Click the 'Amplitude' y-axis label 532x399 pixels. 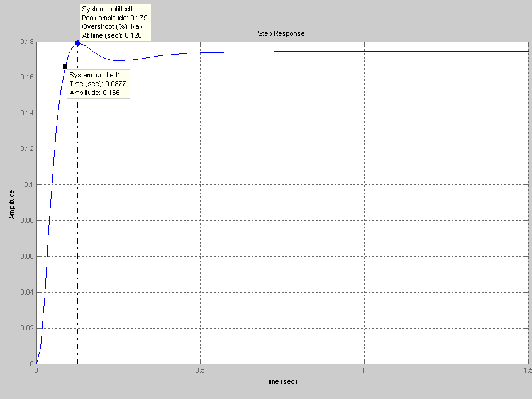(11, 204)
